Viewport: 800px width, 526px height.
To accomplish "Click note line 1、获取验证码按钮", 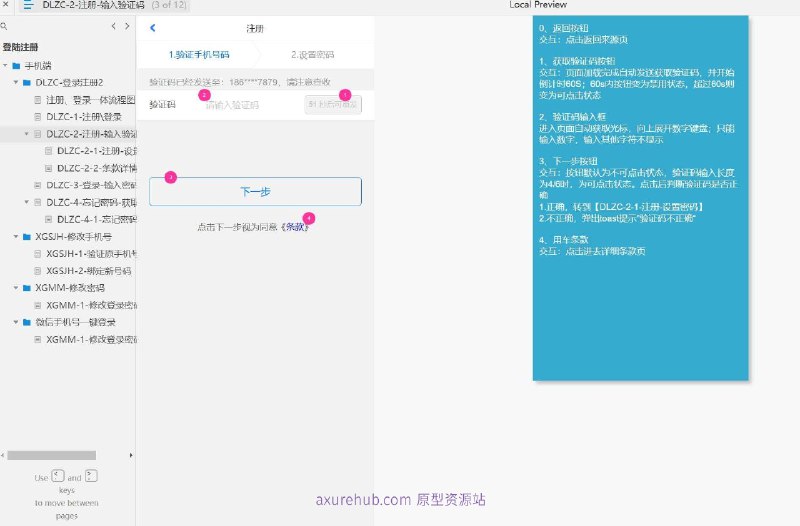I will pos(578,61).
